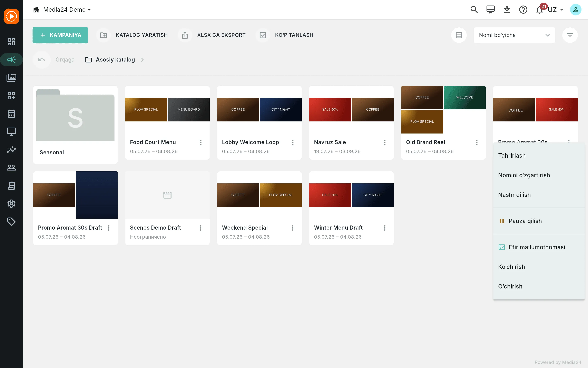Select Ko'chirish menu item
Screen dimensions: 588x368
pyautogui.click(x=539, y=267)
